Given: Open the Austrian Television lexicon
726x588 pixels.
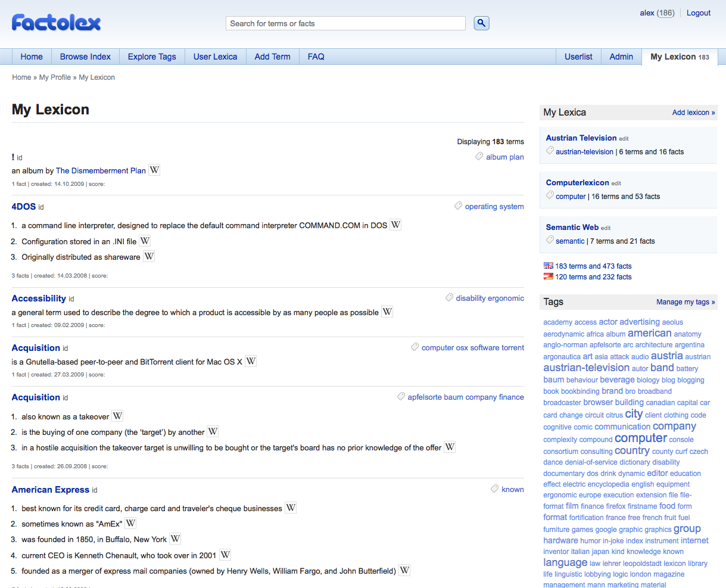Looking at the screenshot, I should pos(581,138).
